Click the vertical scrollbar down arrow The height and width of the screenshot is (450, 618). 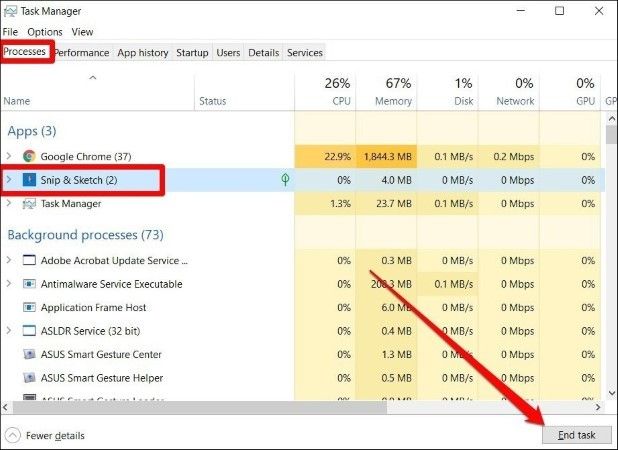click(611, 393)
